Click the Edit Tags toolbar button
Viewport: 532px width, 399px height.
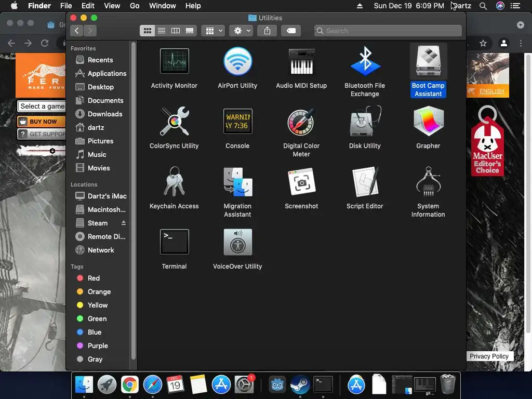click(291, 31)
